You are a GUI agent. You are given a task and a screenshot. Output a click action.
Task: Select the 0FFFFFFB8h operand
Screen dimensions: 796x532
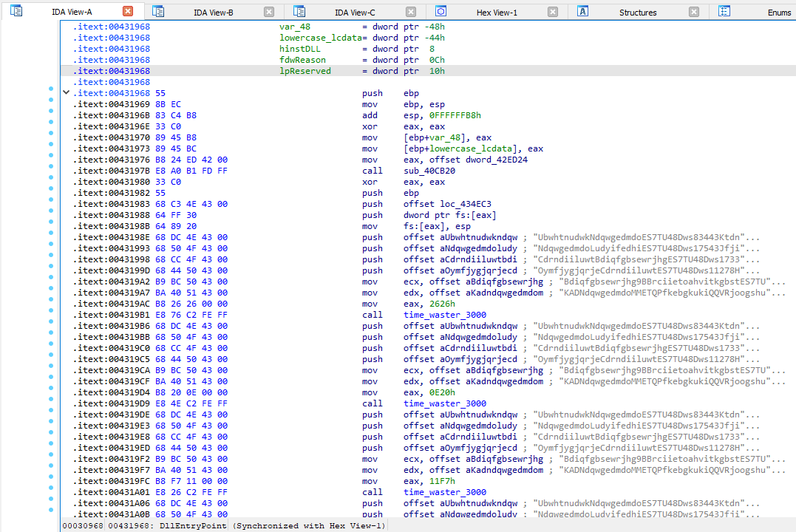(455, 115)
